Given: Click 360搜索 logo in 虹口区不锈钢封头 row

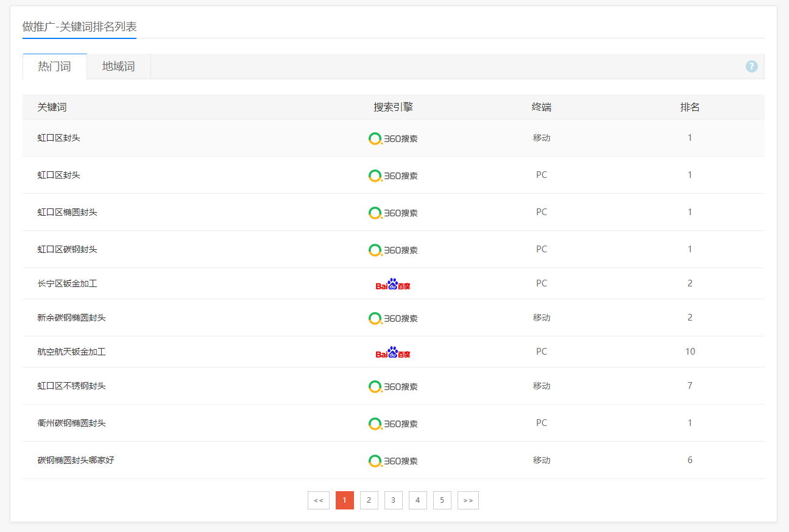Looking at the screenshot, I should pyautogui.click(x=393, y=386).
